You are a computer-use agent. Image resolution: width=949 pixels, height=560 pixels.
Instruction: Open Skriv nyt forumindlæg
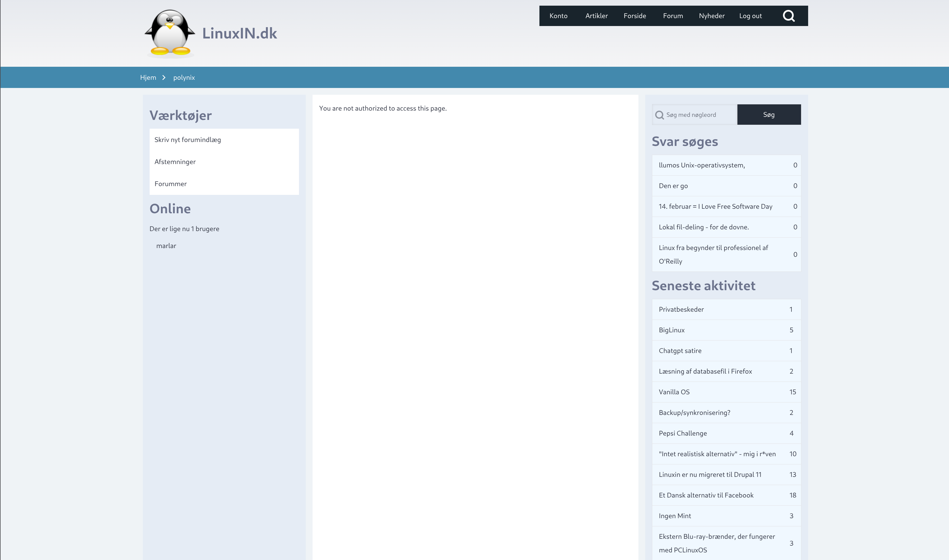click(188, 140)
